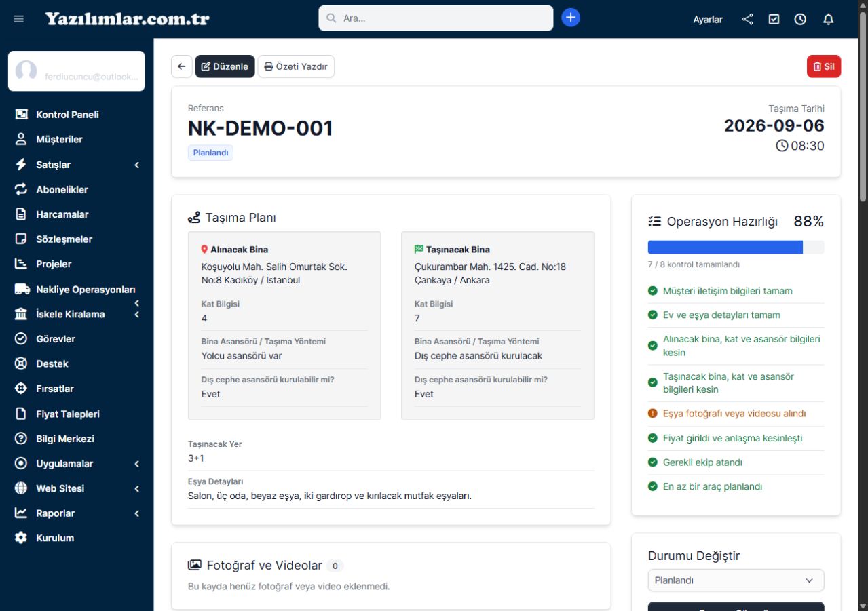Click the Fırsatlar target icon
Image resolution: width=868 pixels, height=611 pixels.
coord(21,389)
